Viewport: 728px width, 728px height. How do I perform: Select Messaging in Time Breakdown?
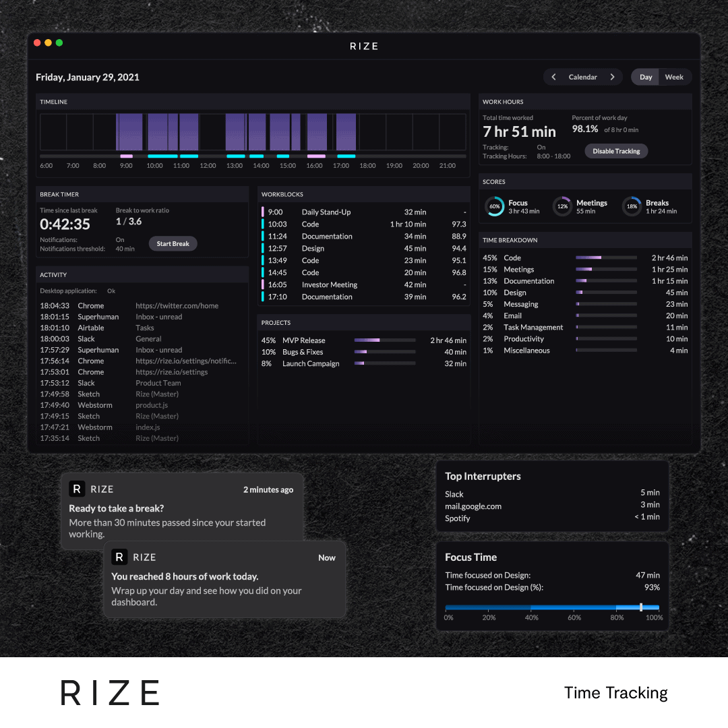[585, 304]
